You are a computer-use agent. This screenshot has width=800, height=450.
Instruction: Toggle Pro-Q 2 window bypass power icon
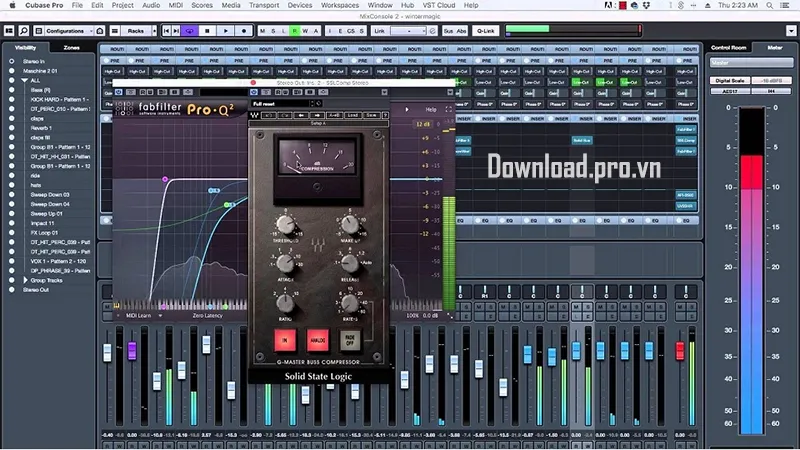tap(118, 92)
